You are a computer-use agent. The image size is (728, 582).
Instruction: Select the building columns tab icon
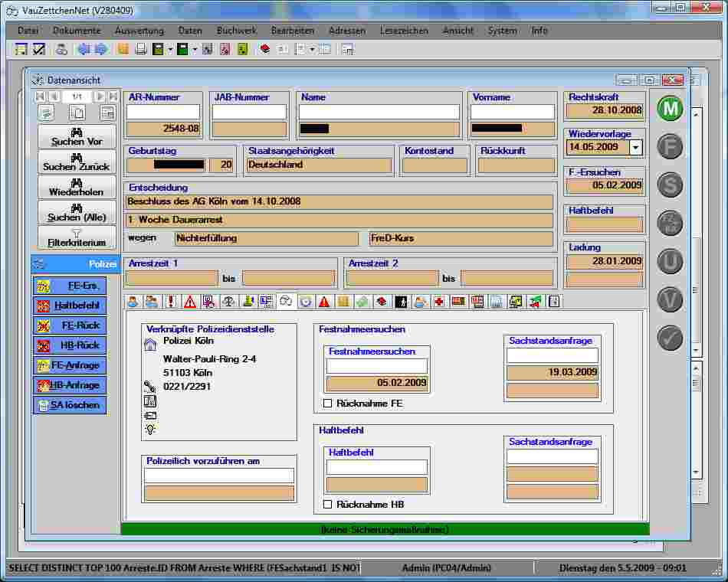(497, 302)
